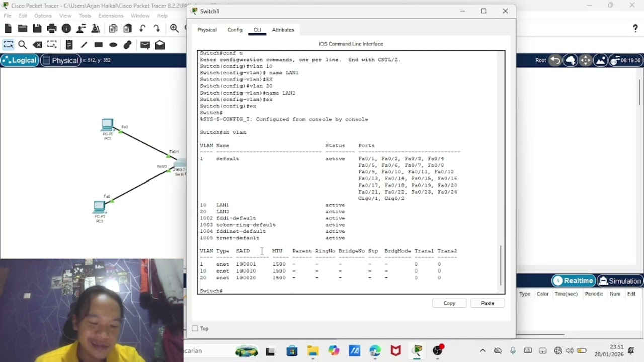Switch to Realtime mode

573,281
